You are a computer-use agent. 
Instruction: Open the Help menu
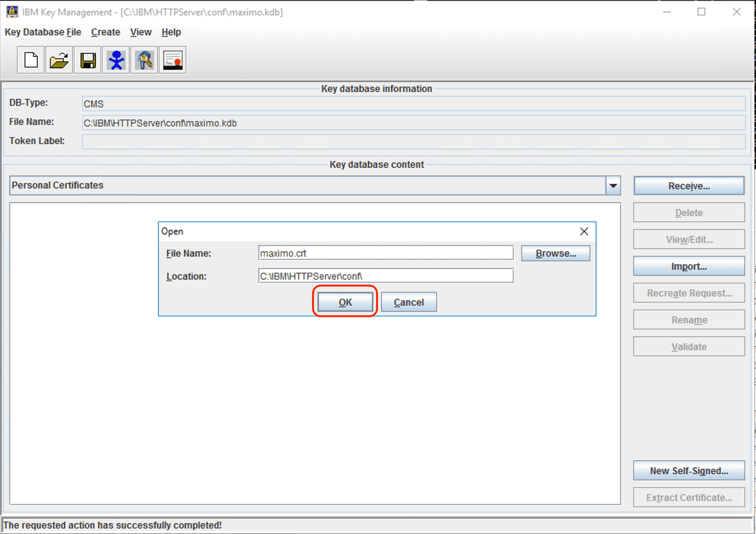[x=171, y=32]
